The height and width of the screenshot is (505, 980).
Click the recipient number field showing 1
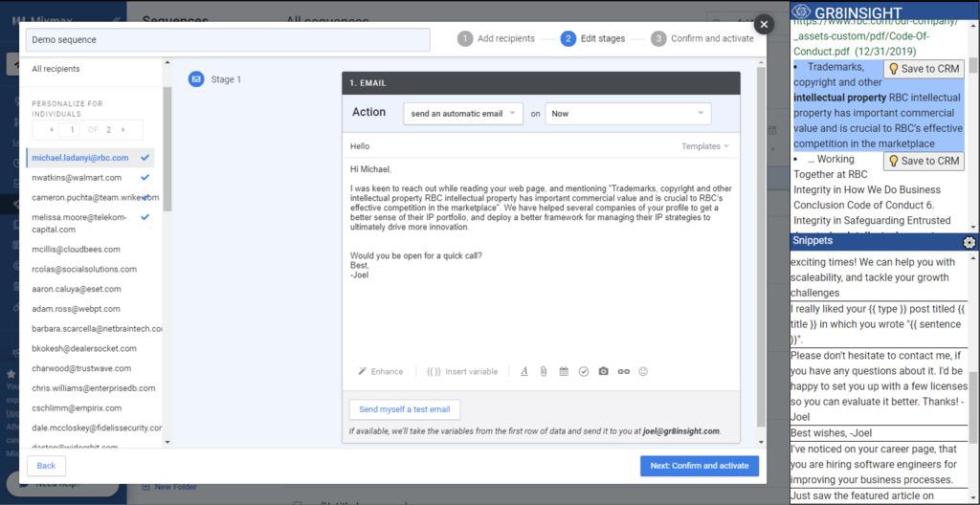[x=69, y=129]
